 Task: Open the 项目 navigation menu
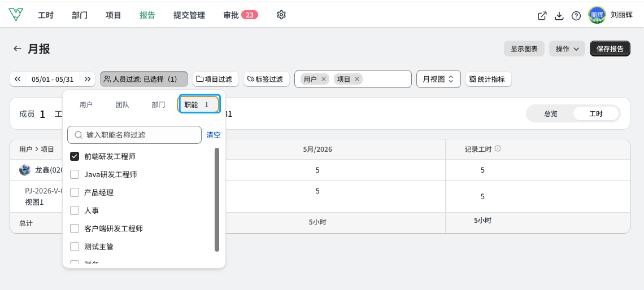pos(114,15)
